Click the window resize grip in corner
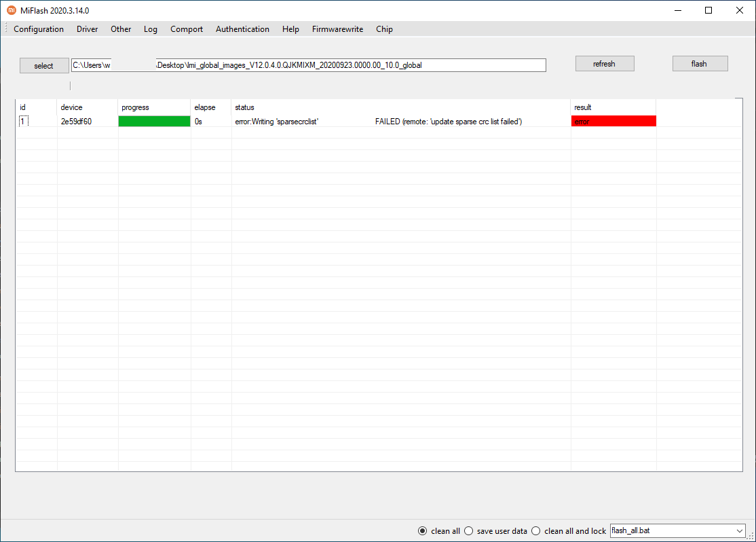Screen dimensions: 756x542 point(750,536)
